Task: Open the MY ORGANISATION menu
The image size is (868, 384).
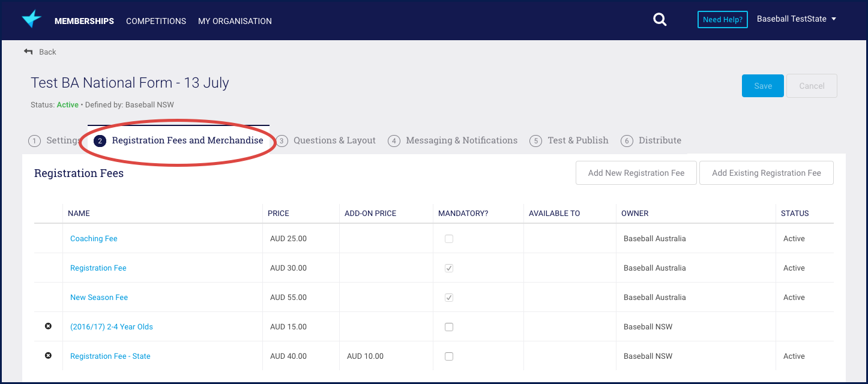Action: coord(235,21)
